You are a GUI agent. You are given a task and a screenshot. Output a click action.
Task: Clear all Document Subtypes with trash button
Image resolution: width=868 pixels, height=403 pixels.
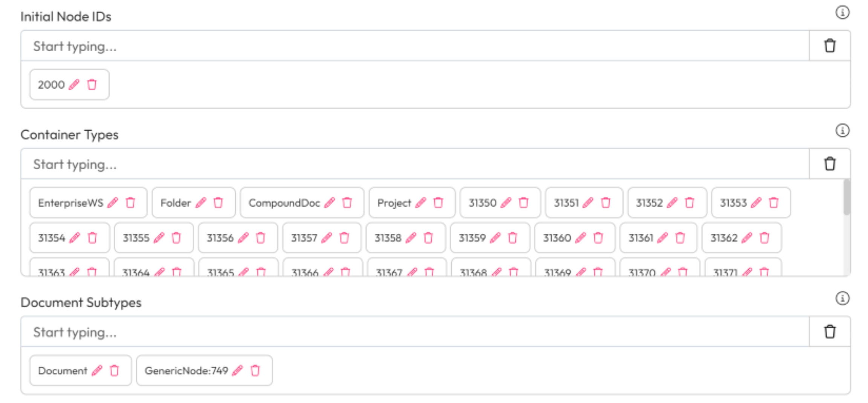[x=830, y=332]
